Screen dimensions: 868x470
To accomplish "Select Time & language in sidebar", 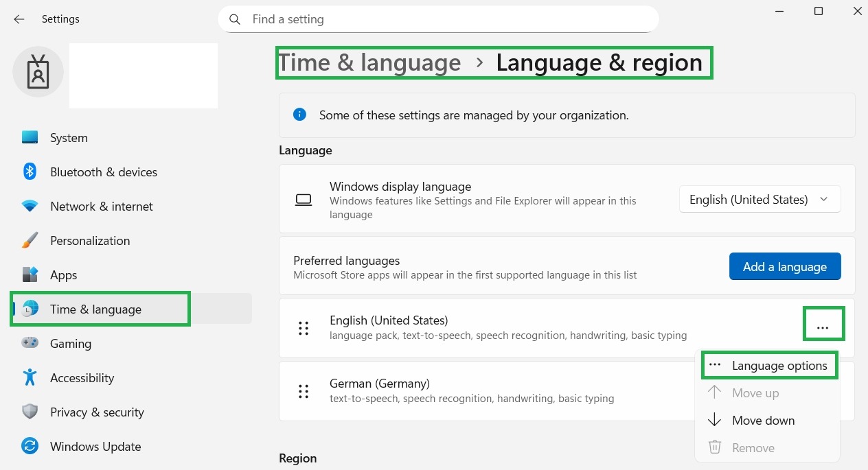I will pos(131,309).
